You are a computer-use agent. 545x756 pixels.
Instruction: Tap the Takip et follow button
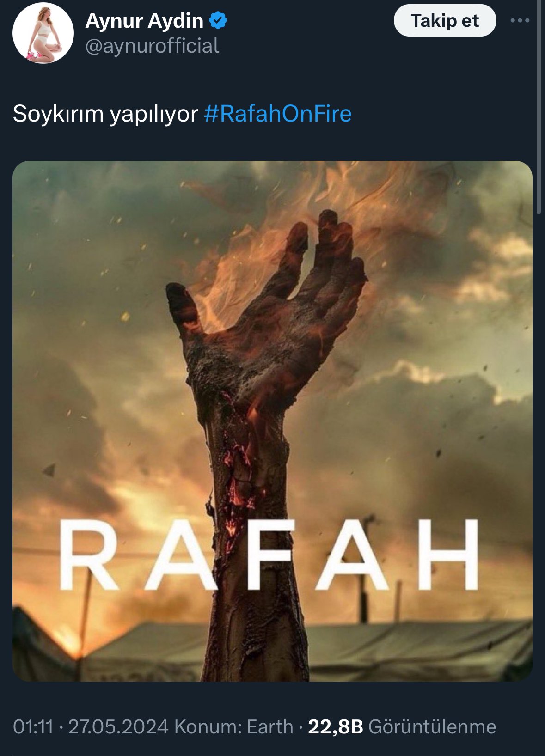[445, 21]
